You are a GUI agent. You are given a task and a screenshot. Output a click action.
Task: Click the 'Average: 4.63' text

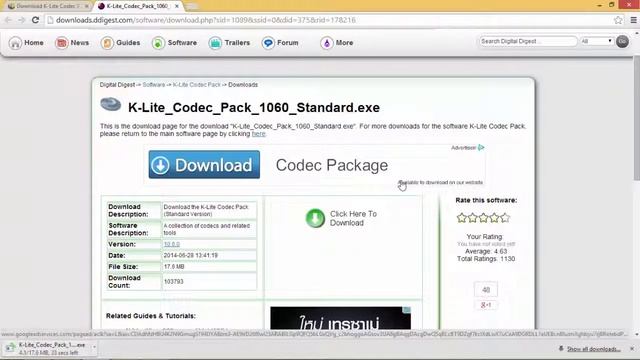point(486,251)
